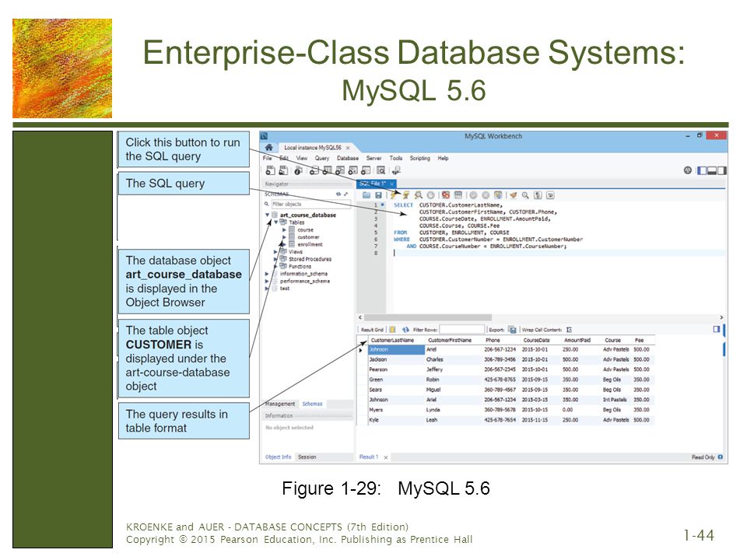Click the right scroll arrow of editor scrollbar
Viewport: 747px width, 560px height.
click(721, 317)
